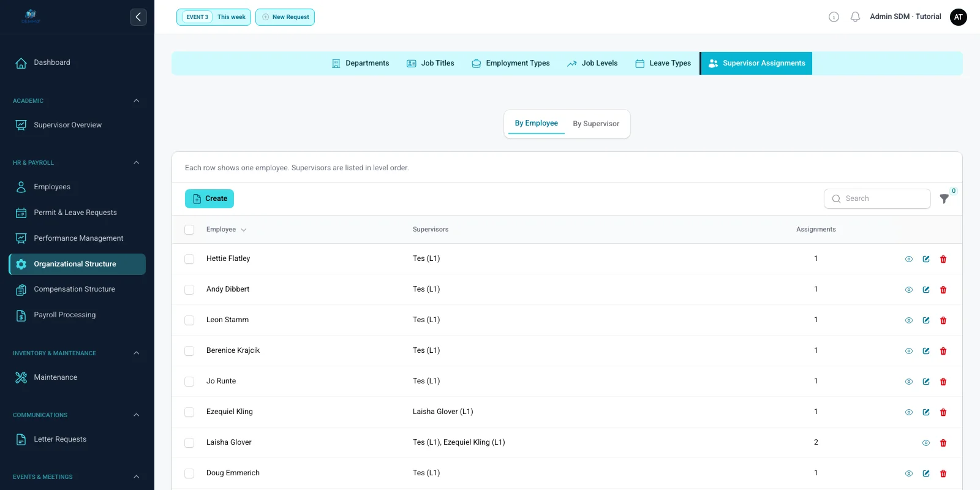The image size is (980, 490).
Task: Delete Ezequiel Kling's assignment
Action: tap(943, 412)
